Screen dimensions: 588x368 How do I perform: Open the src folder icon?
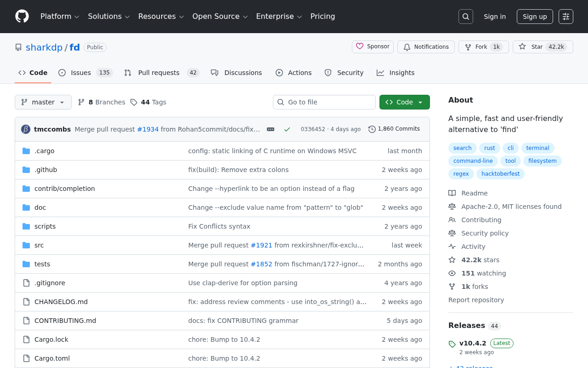[26, 245]
